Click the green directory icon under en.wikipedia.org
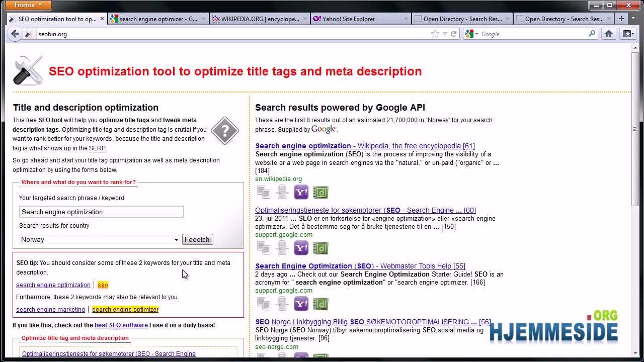644x362 pixels. (320, 192)
